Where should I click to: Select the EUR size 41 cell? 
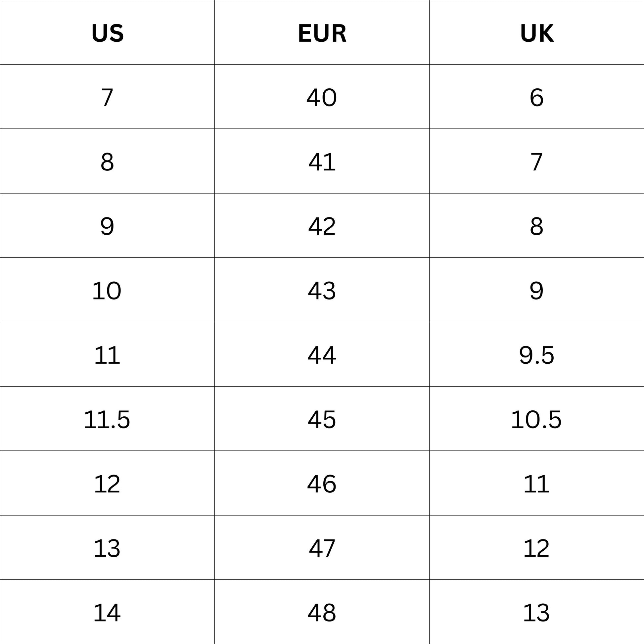point(322,162)
